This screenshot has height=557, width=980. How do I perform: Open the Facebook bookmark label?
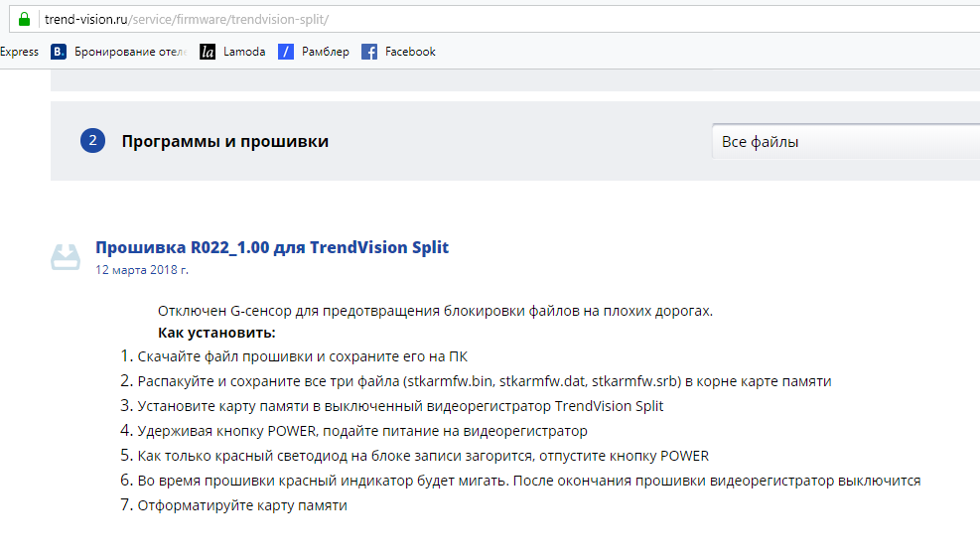410,52
